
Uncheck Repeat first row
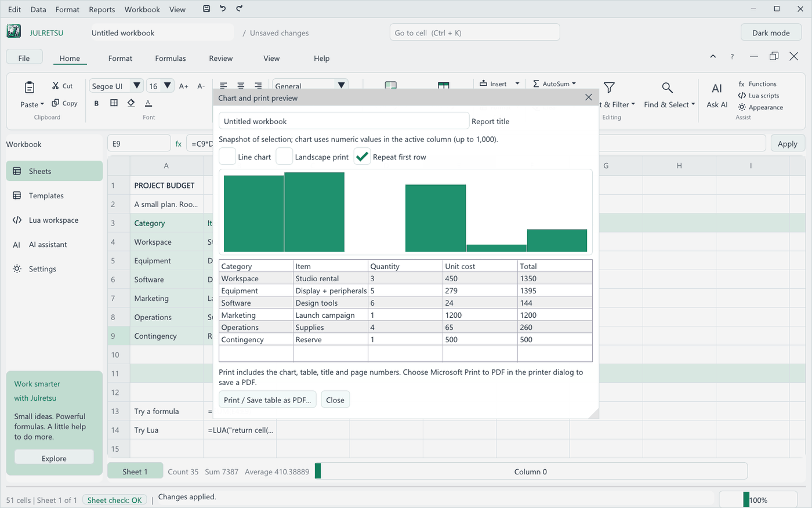point(362,157)
